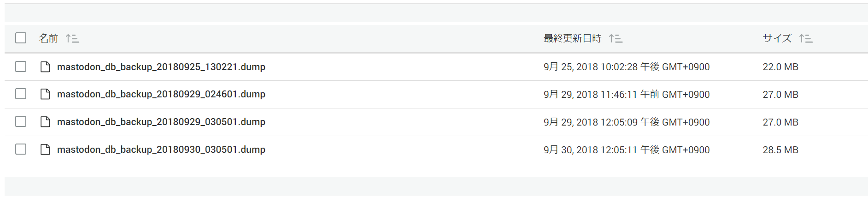Click file icon for mastodon_db_backup_20180929_024601.dump
Image resolution: width=868 pixels, height=198 pixels.
click(x=45, y=94)
